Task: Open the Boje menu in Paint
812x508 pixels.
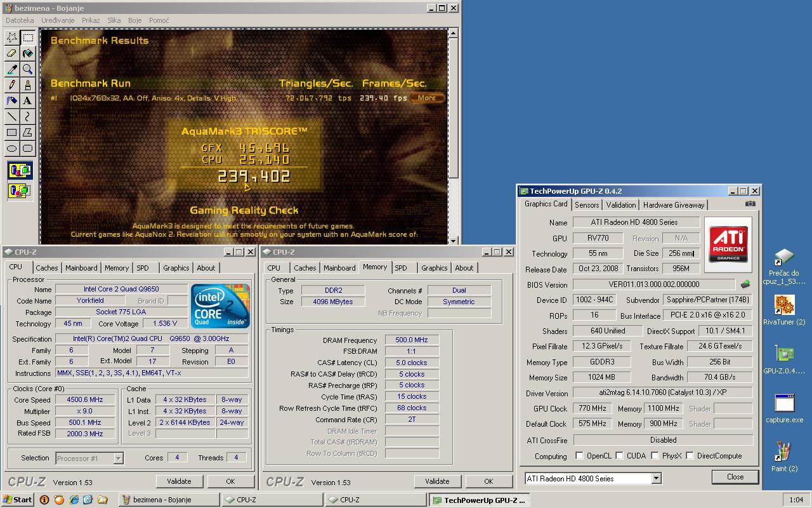Action: tap(134, 20)
